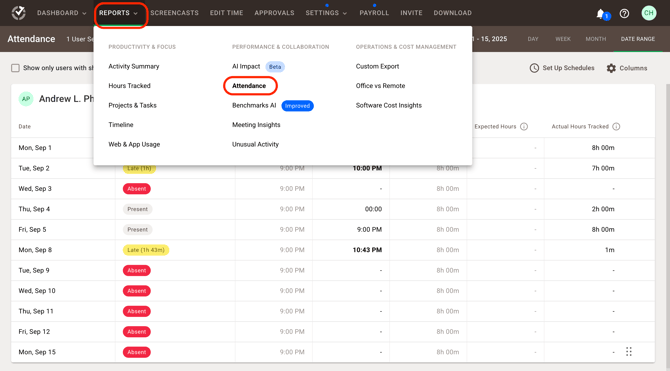The height and width of the screenshot is (371, 670).
Task: Open the Invite page
Action: (x=411, y=13)
